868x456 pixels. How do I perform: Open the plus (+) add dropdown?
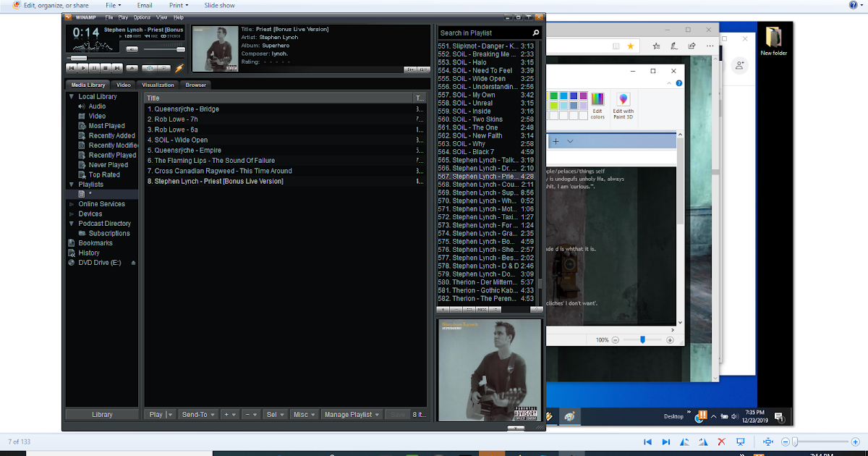[x=230, y=415]
